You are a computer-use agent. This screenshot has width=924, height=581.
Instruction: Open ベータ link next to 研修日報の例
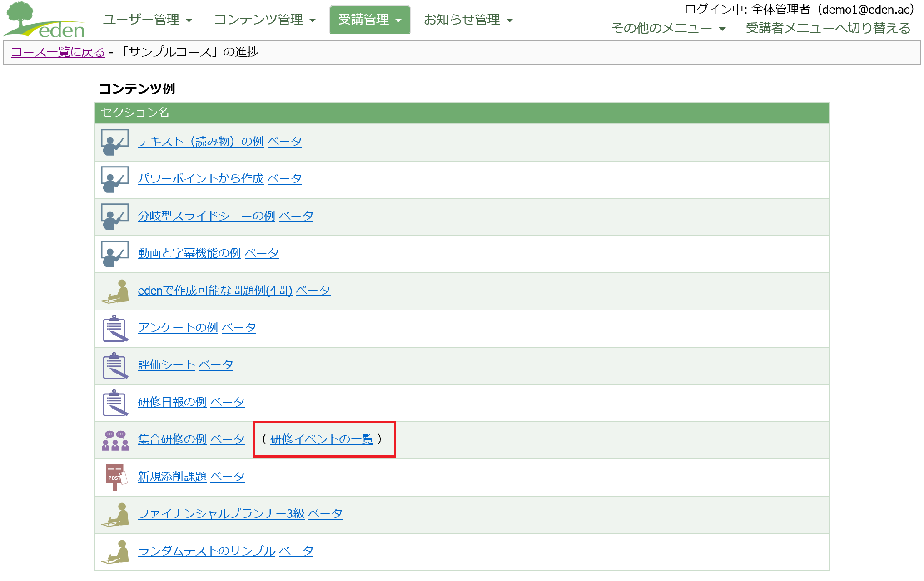tap(228, 402)
